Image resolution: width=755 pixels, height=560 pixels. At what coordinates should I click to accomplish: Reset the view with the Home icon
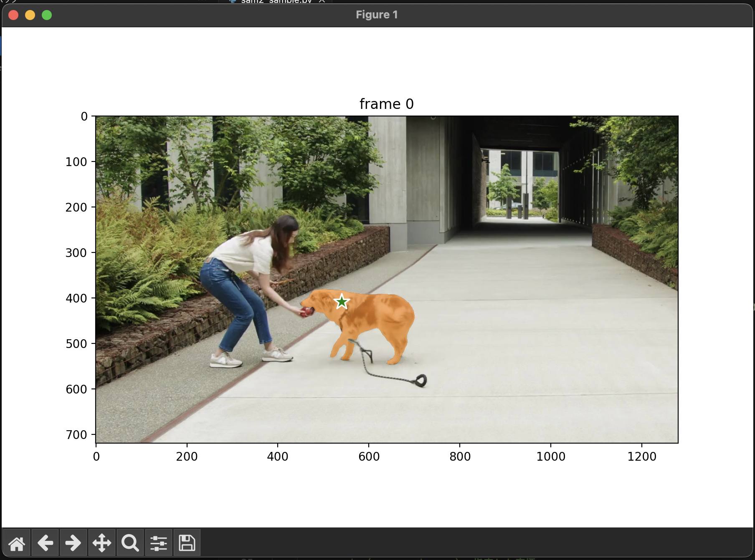[17, 543]
